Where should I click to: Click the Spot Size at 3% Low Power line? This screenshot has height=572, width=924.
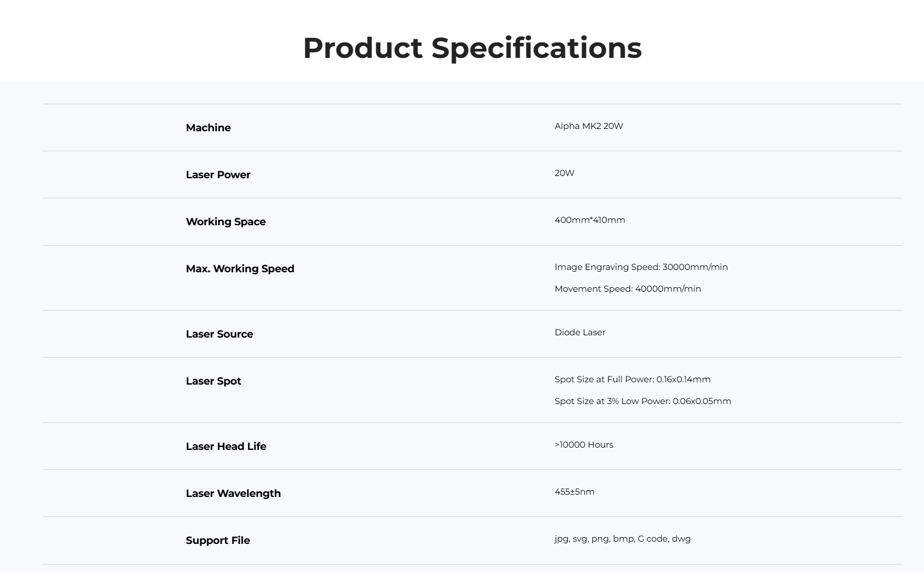click(642, 401)
